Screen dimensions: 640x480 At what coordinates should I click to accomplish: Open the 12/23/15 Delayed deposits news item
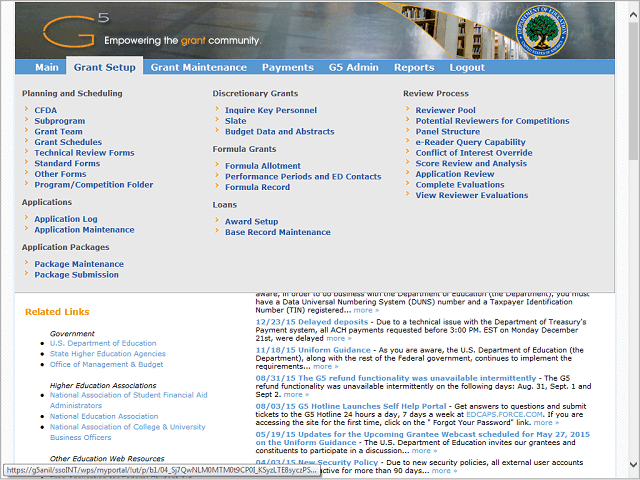click(x=311, y=322)
